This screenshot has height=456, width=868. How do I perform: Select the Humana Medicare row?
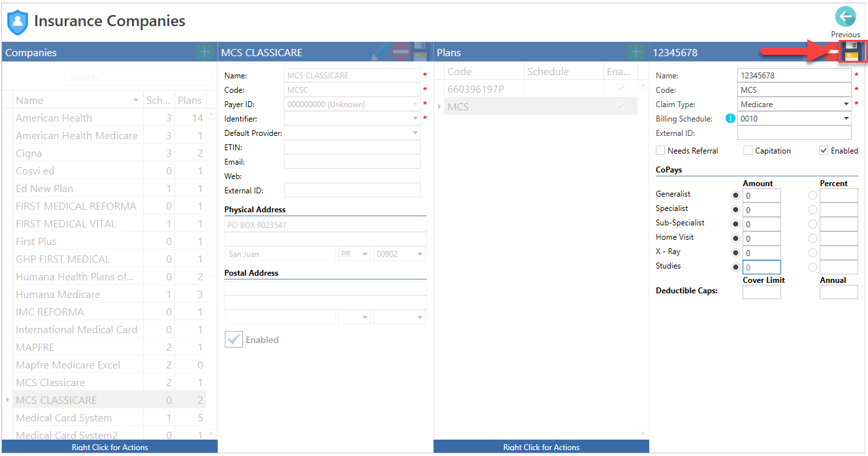[109, 295]
